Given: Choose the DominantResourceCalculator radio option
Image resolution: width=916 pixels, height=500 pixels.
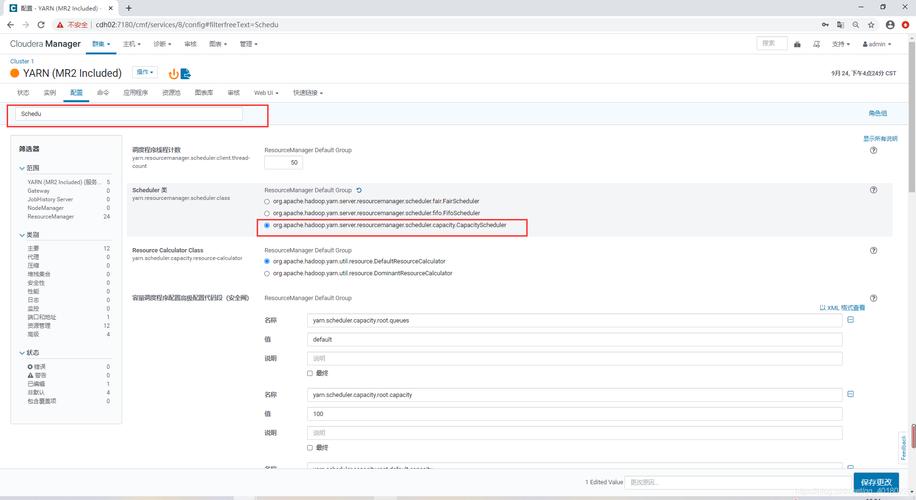Looking at the screenshot, I should [x=267, y=273].
